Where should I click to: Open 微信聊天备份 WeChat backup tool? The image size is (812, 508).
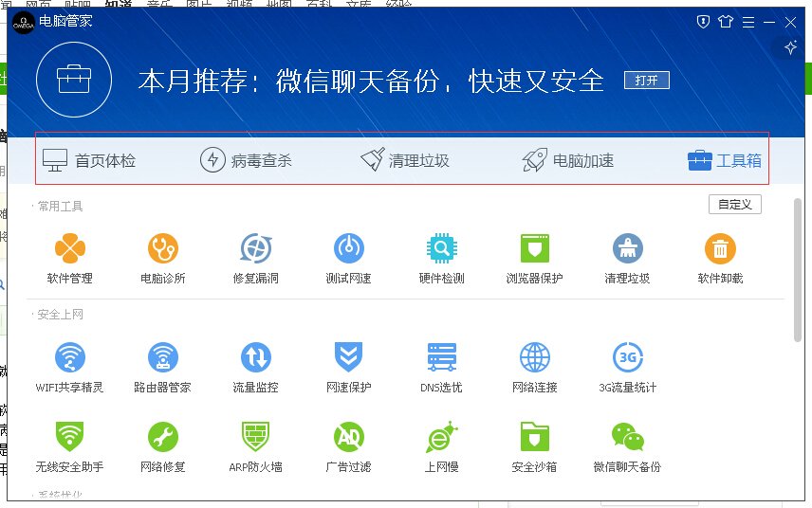pyautogui.click(x=628, y=447)
